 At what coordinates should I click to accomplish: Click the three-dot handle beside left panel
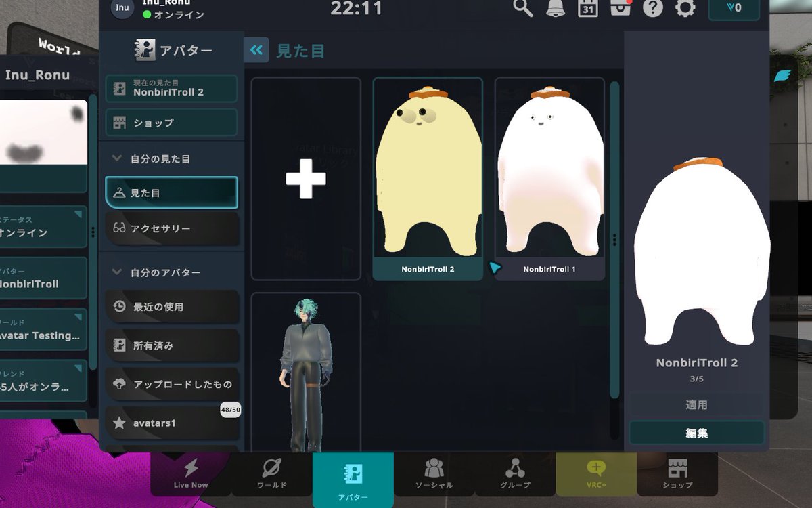(93, 232)
